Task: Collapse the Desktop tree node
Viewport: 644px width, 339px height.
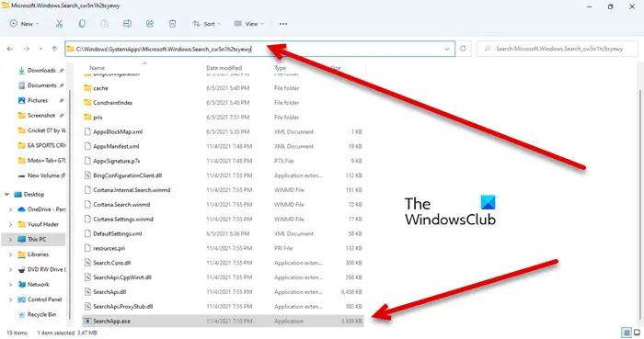Action: tap(7, 194)
